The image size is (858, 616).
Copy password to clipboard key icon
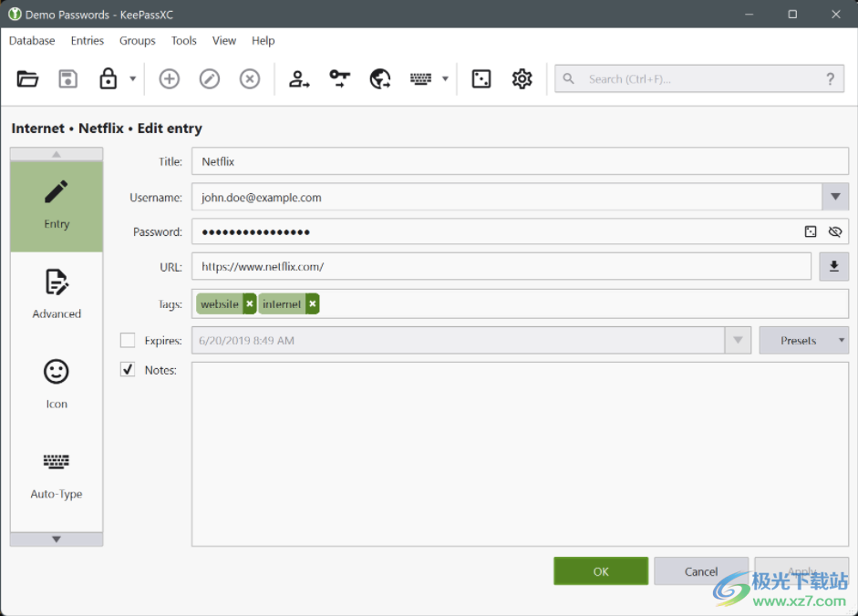(x=340, y=78)
